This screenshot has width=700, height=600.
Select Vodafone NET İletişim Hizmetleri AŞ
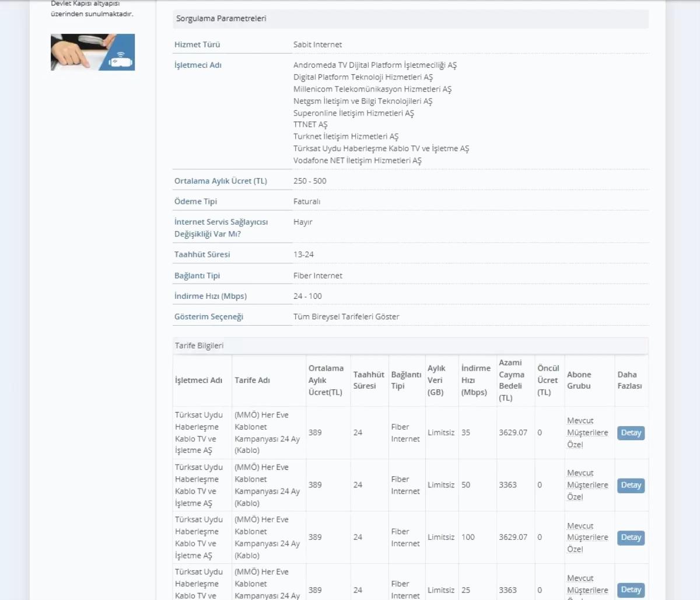click(x=357, y=161)
